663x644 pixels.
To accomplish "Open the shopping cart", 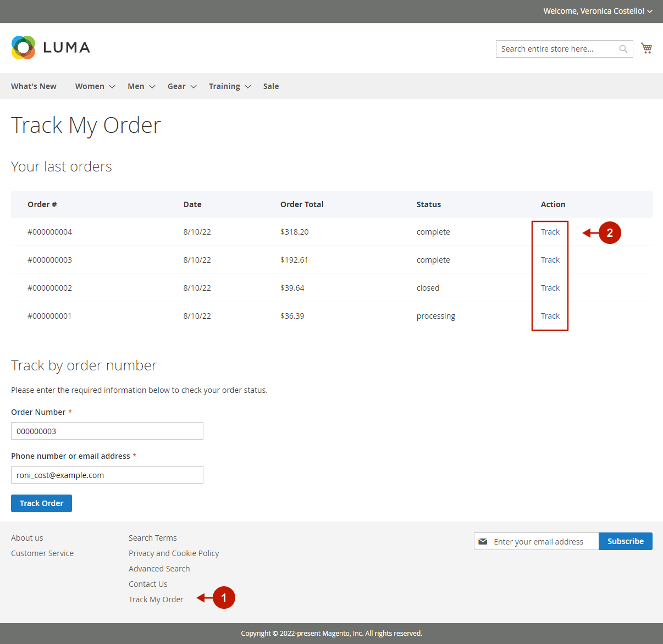I will click(x=647, y=48).
